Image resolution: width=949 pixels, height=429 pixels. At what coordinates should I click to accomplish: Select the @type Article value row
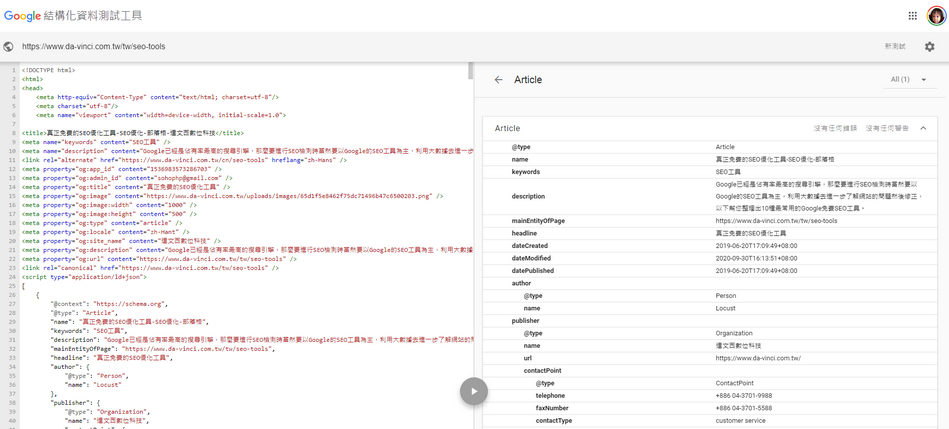709,146
